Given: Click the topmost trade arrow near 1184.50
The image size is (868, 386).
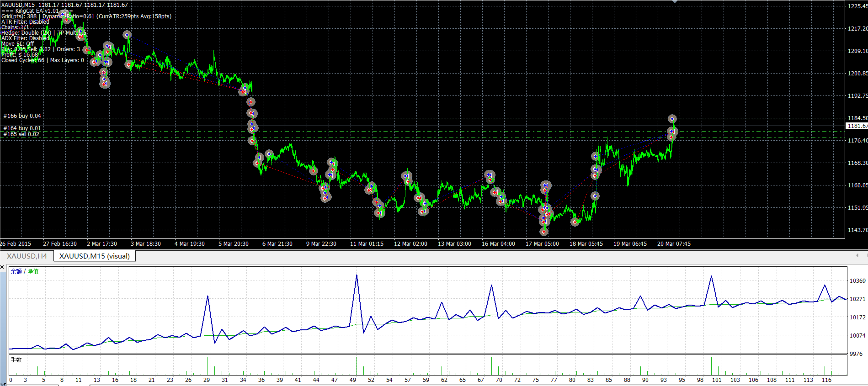Looking at the screenshot, I should pyautogui.click(x=672, y=119).
